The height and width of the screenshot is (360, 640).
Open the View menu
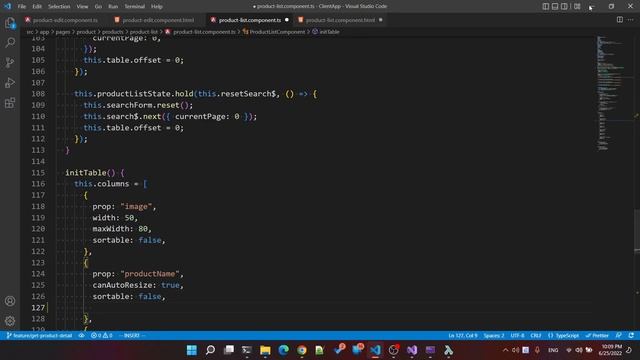point(82,7)
